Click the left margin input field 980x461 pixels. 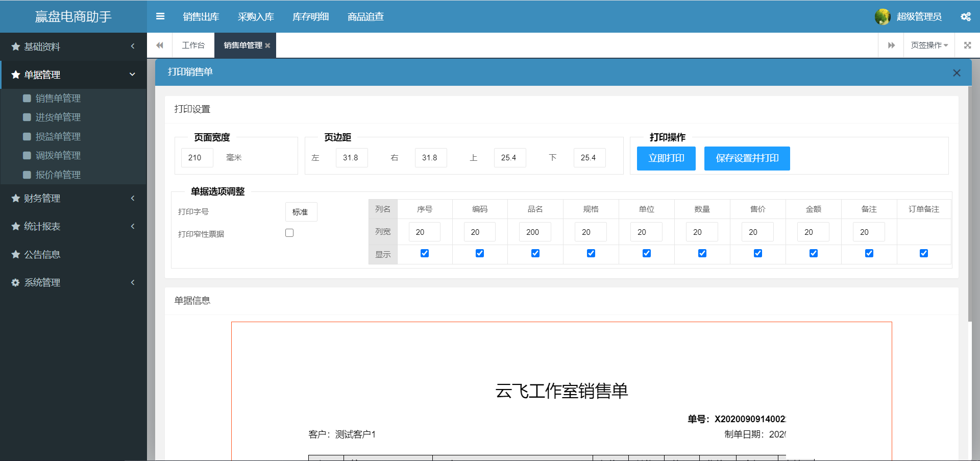[352, 158]
